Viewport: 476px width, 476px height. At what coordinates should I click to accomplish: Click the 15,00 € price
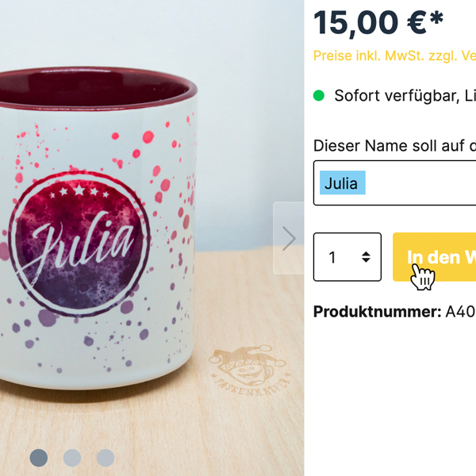pos(378,23)
